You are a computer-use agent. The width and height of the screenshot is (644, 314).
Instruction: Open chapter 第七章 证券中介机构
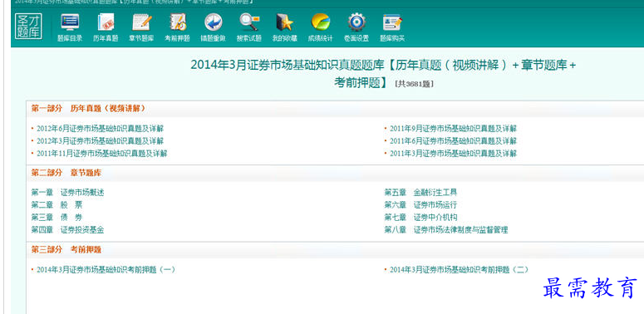pos(420,217)
